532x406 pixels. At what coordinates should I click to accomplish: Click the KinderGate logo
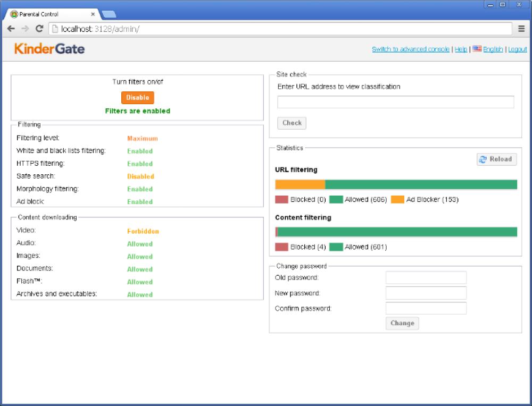(51, 49)
